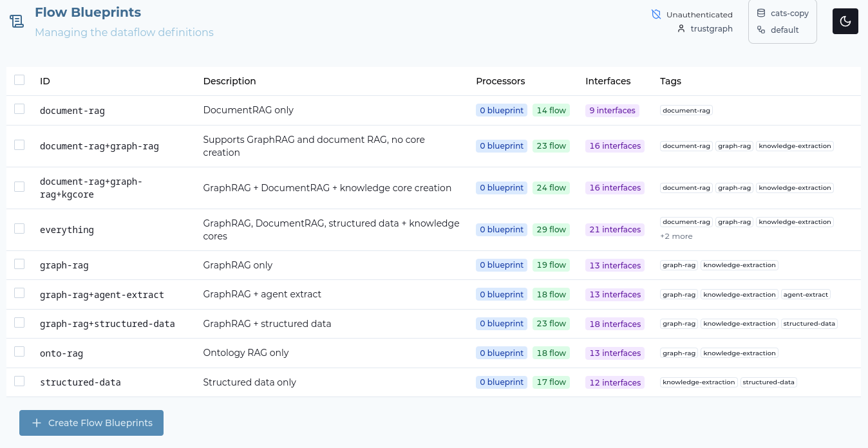Click the plus icon on Create button
The image size is (868, 448).
pos(37,423)
